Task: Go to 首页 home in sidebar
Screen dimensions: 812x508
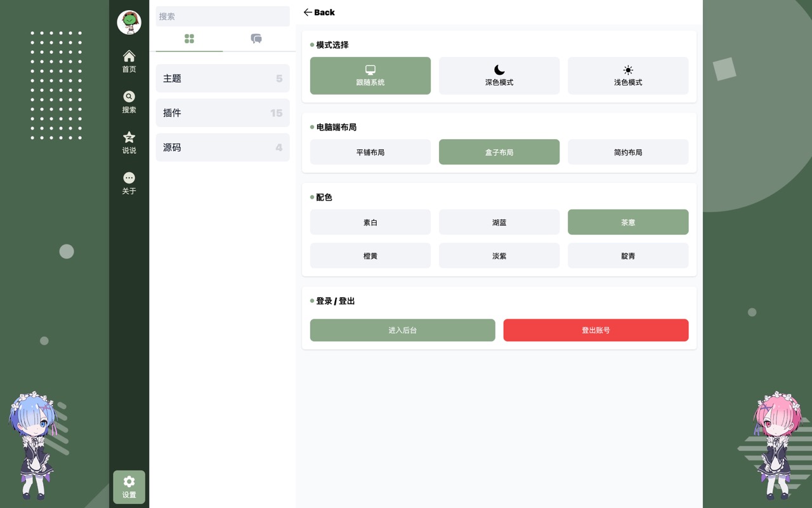Action: click(129, 62)
